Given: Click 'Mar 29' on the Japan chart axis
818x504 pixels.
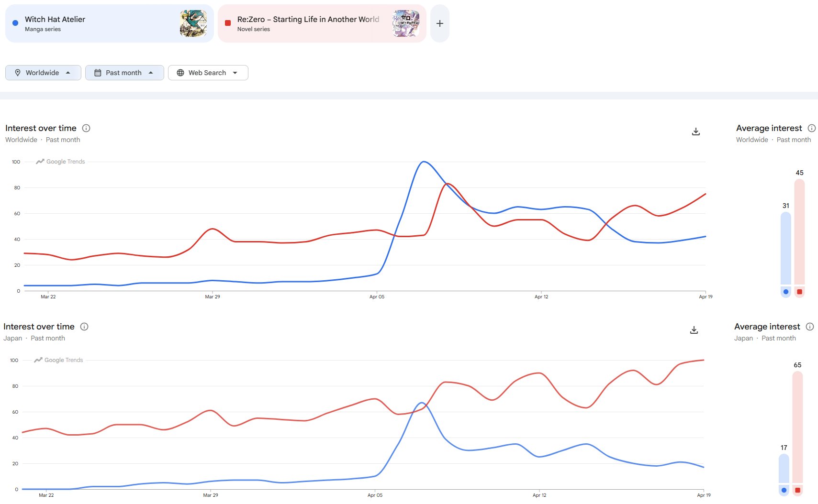Looking at the screenshot, I should pyautogui.click(x=211, y=495).
